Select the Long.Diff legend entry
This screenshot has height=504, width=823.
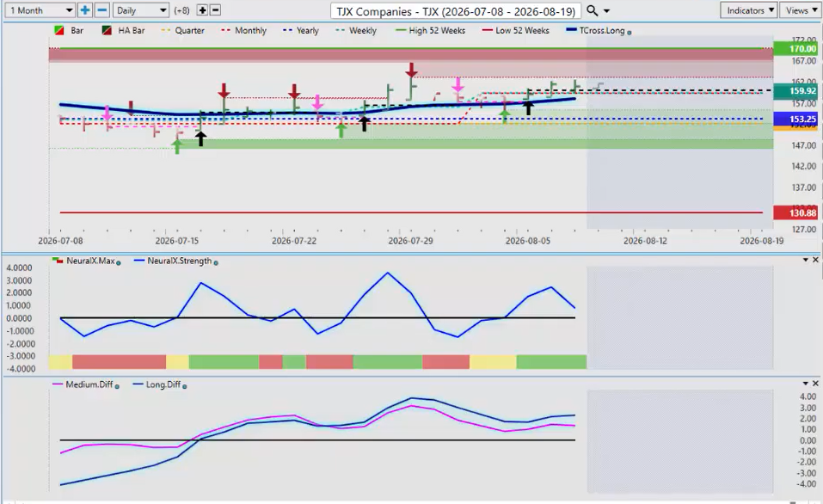point(157,384)
